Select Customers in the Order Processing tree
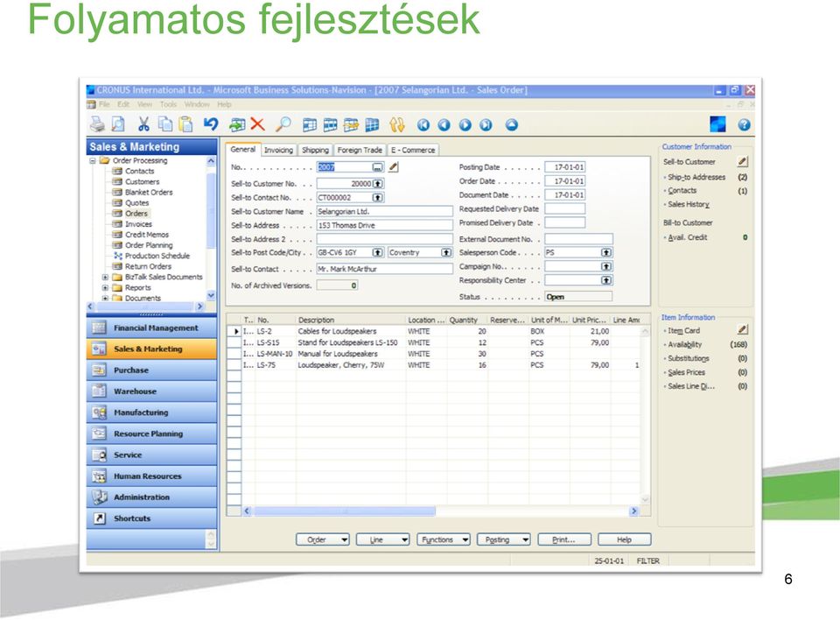 (142, 181)
